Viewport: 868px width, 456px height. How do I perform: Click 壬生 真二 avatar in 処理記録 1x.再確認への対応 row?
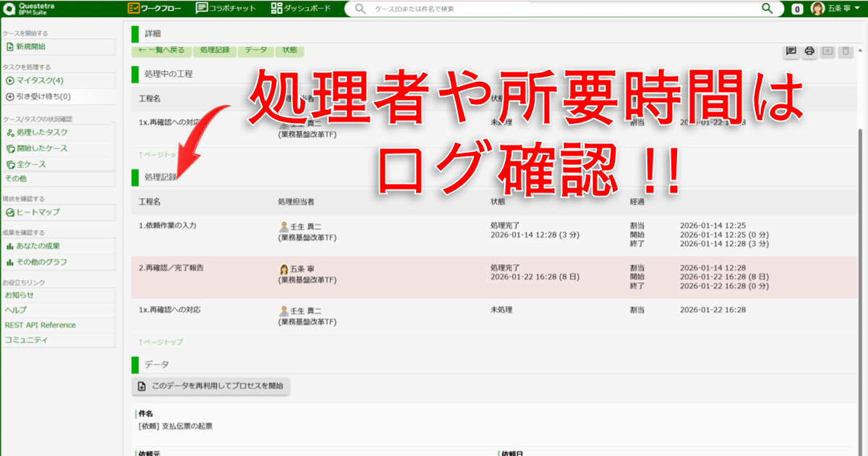click(284, 311)
